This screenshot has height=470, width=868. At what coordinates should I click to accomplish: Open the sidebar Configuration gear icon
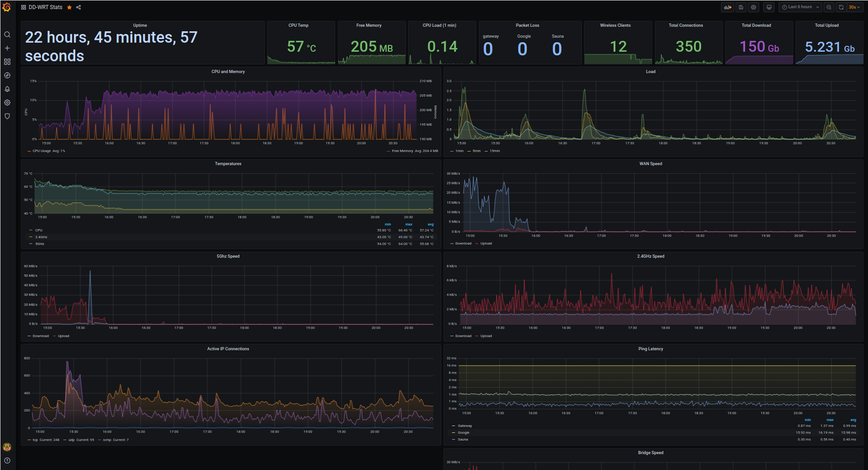pos(7,103)
